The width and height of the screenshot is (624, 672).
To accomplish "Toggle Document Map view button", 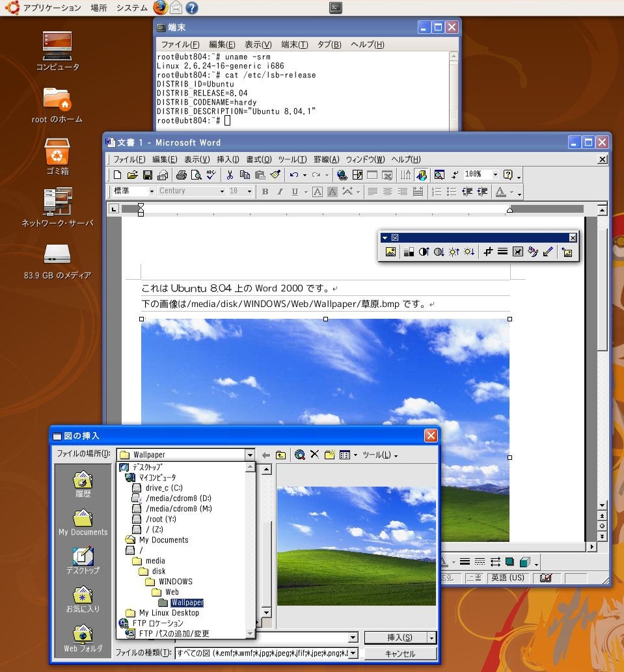I will 439,175.
